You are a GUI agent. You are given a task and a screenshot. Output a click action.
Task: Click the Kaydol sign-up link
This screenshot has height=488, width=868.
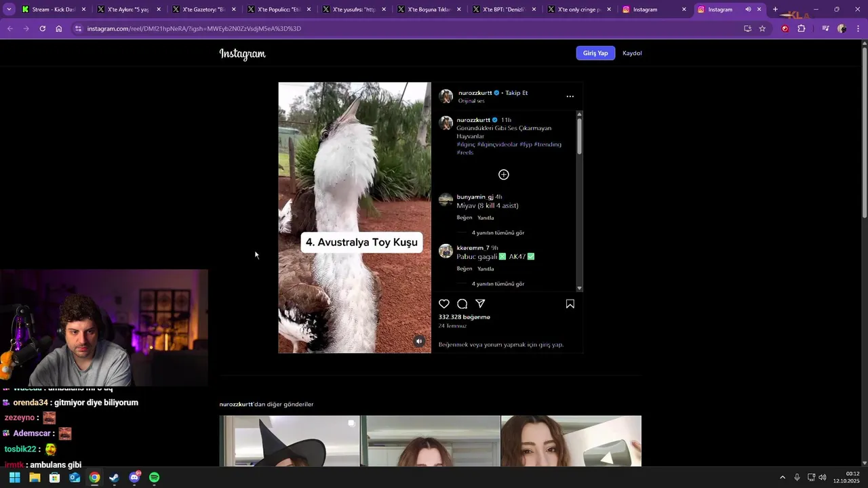click(632, 53)
